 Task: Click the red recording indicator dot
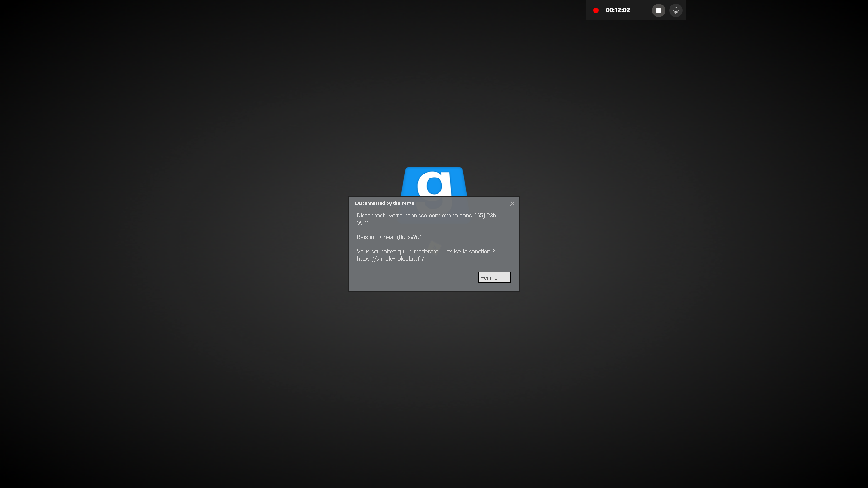pos(595,10)
